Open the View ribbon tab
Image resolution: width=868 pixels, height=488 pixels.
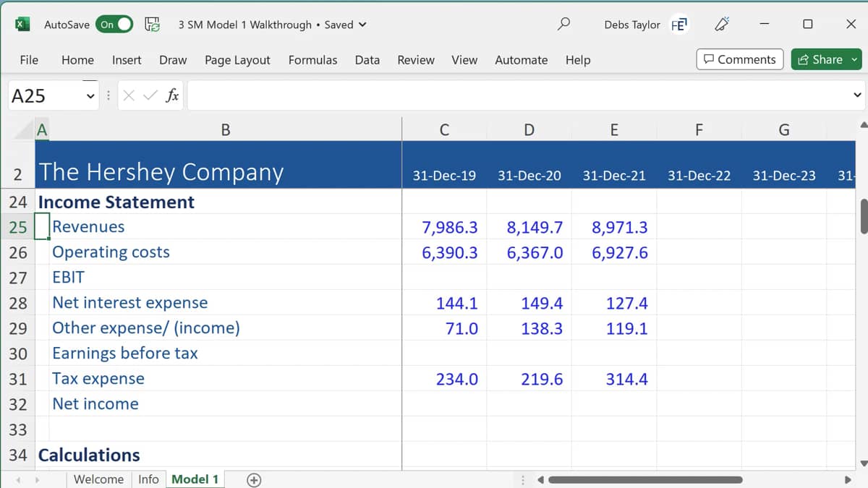(464, 60)
